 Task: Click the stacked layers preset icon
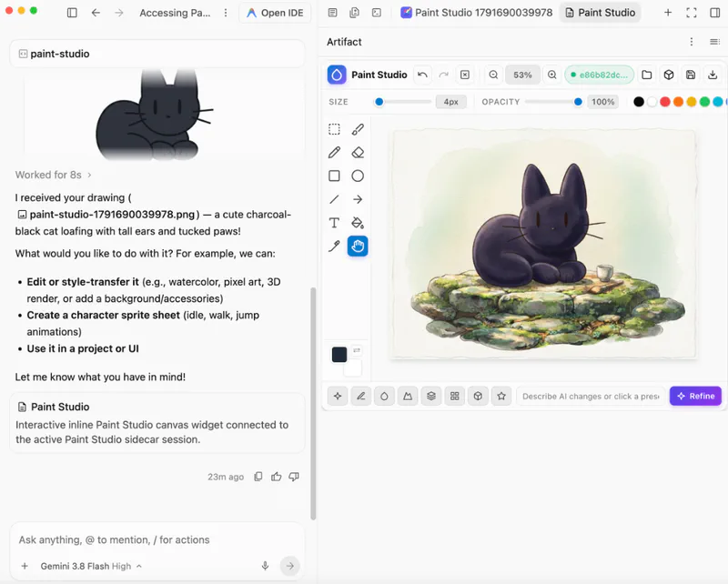(x=431, y=396)
